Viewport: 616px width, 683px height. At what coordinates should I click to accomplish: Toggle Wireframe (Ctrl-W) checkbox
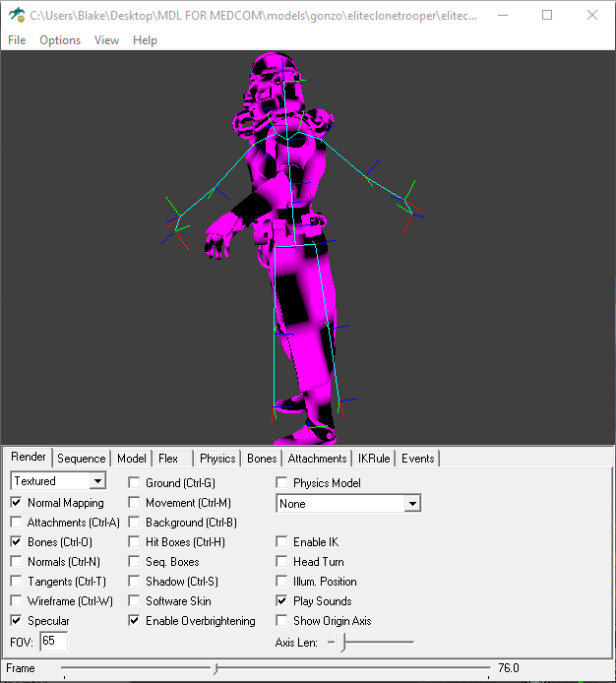16,600
